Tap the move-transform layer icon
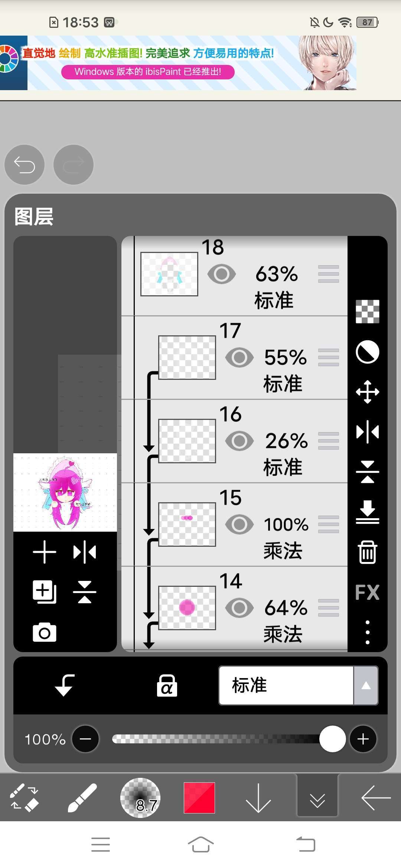Viewport: 401px width, 868px height. click(367, 392)
